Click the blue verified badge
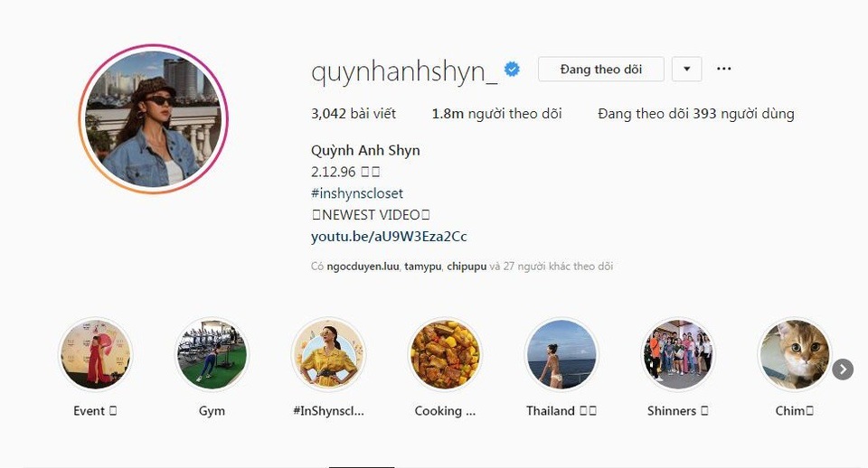The image size is (868, 468). click(512, 70)
